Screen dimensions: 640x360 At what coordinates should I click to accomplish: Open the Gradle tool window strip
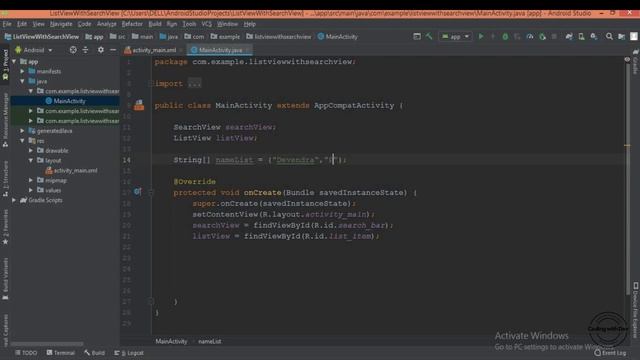tap(635, 61)
